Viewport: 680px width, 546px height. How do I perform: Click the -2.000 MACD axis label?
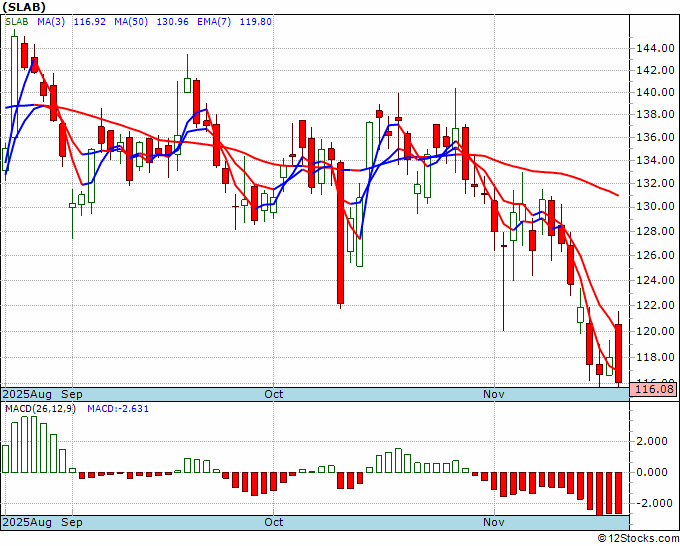pyautogui.click(x=652, y=503)
